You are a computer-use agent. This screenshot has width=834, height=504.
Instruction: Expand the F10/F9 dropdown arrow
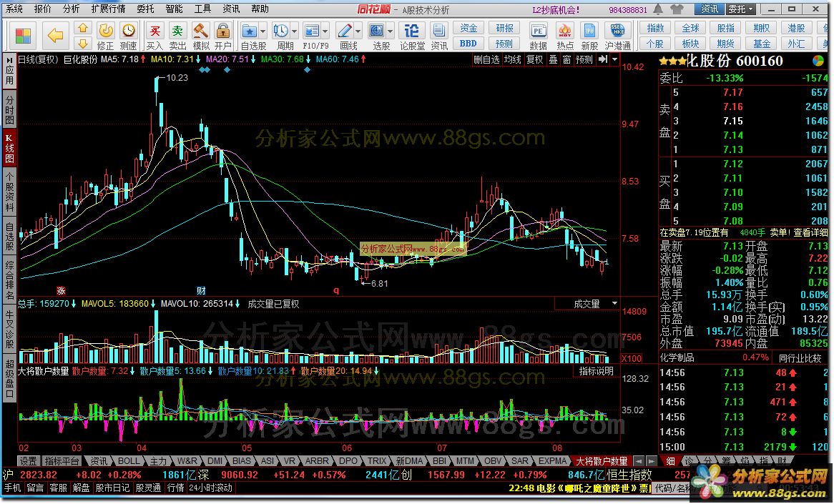tap(325, 31)
